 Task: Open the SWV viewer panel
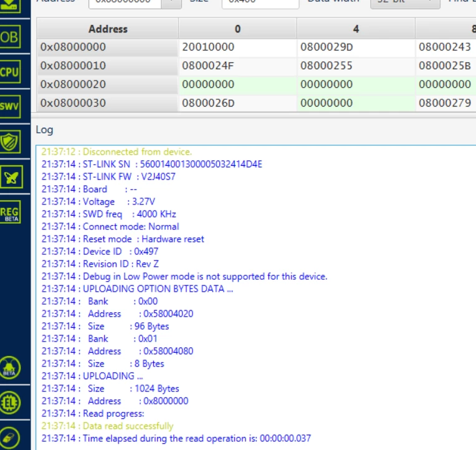[x=10, y=107]
